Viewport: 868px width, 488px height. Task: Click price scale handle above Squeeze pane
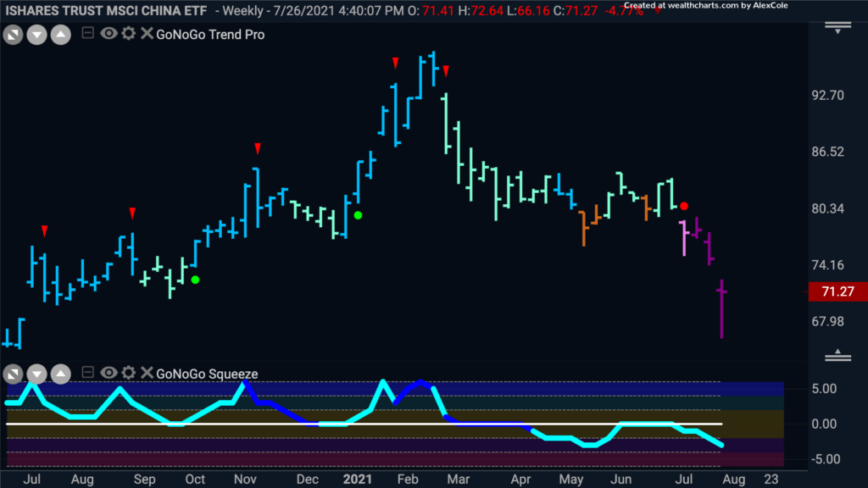pyautogui.click(x=838, y=355)
